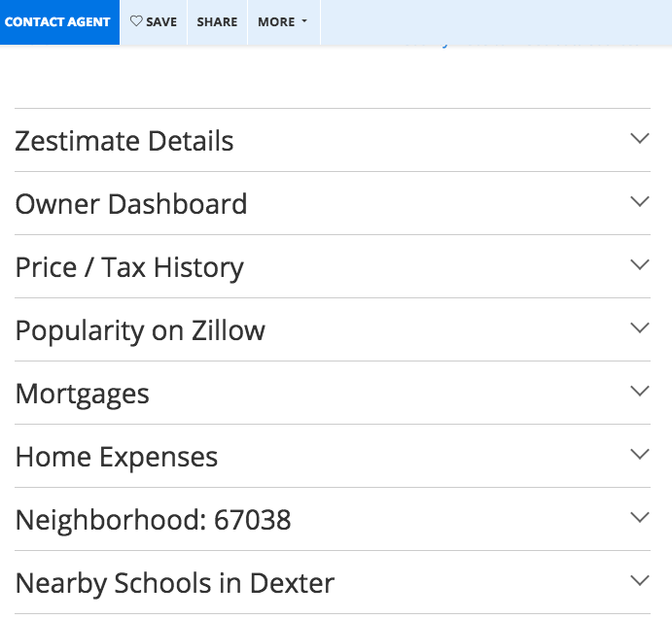Show the Price / Tax History heading
This screenshot has height=620, width=672.
tap(129, 267)
